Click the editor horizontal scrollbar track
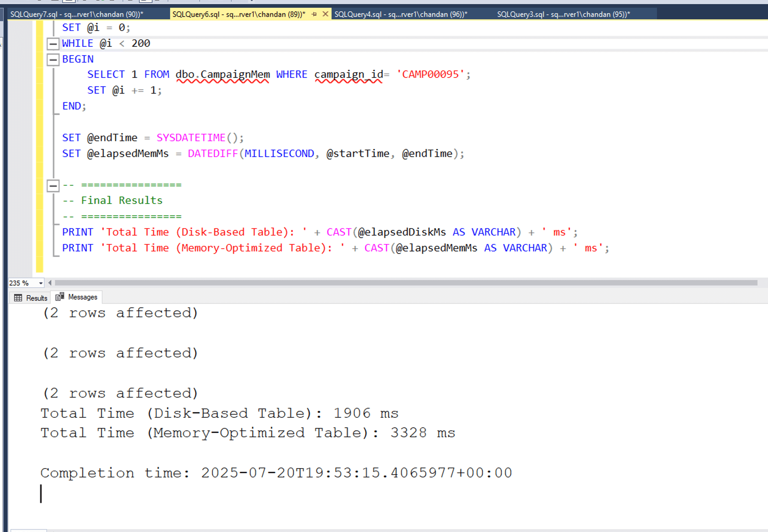The height and width of the screenshot is (532, 768). [x=400, y=283]
